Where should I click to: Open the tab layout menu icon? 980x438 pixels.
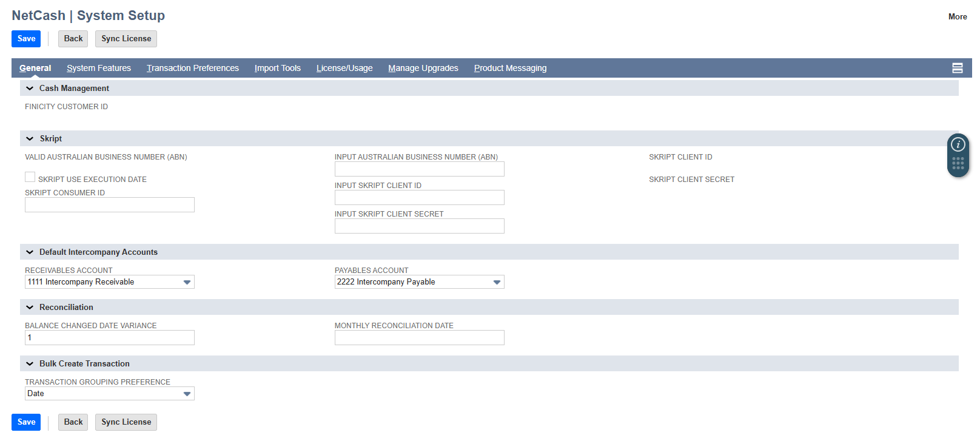[x=957, y=68]
